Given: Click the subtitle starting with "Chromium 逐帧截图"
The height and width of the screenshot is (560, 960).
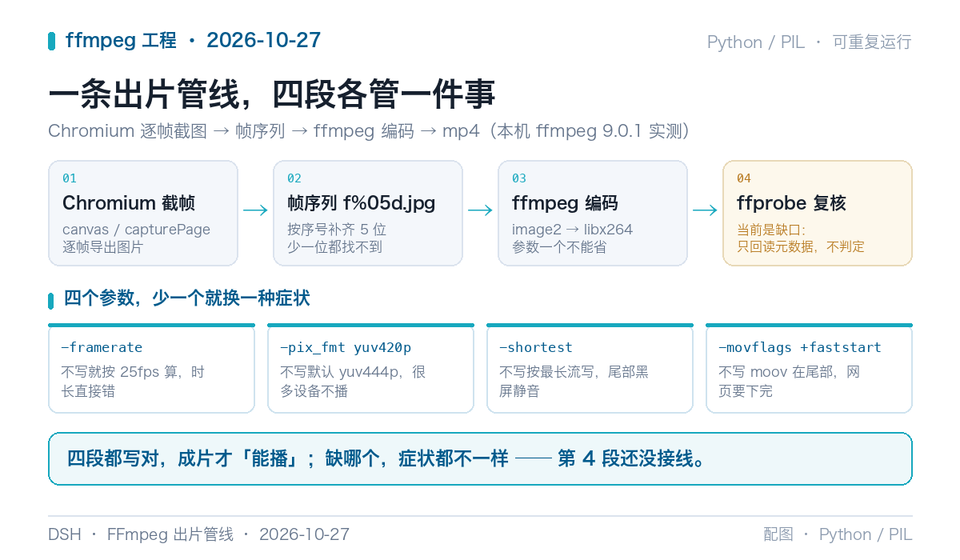Looking at the screenshot, I should (369, 131).
